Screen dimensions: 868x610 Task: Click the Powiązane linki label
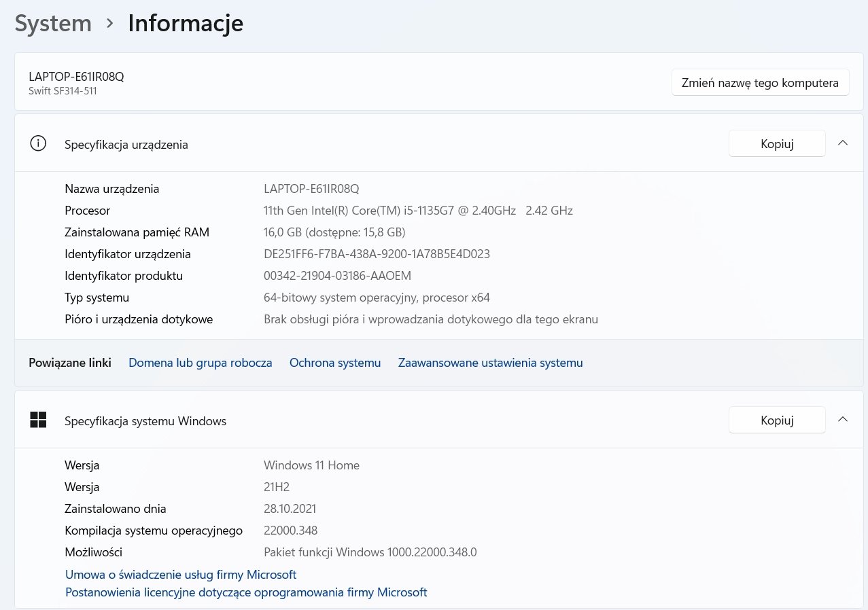[x=70, y=363]
